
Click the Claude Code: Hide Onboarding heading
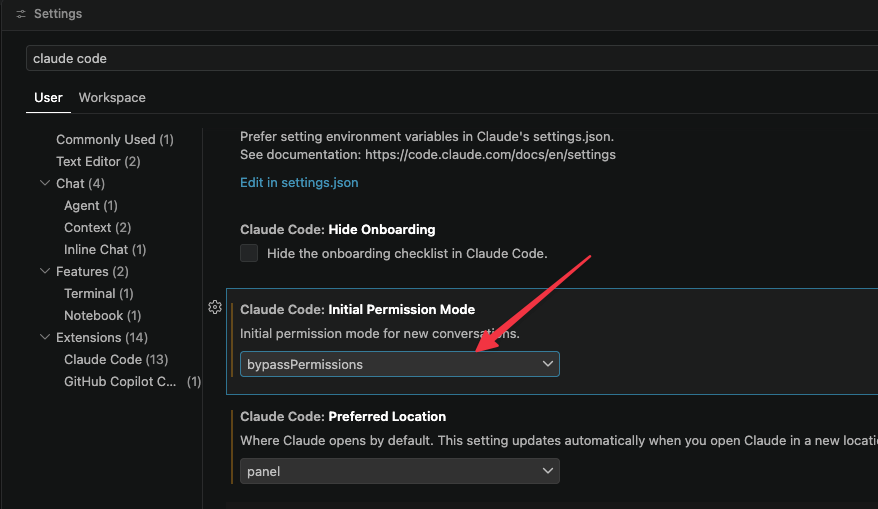click(x=338, y=230)
